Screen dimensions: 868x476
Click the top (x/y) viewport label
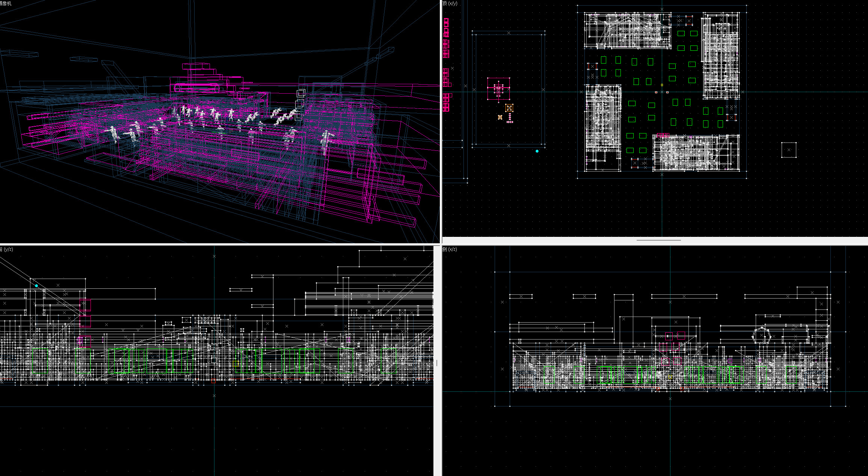pos(450,3)
